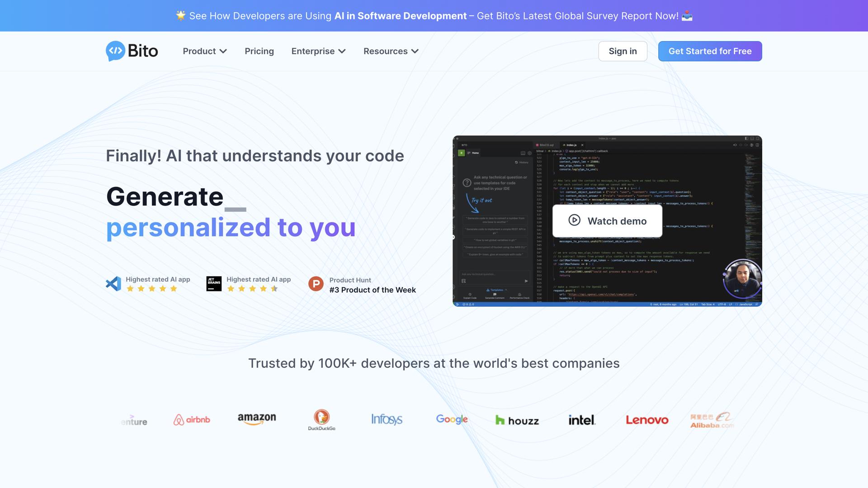Click Get Started for Free button
This screenshot has height=488, width=868.
pyautogui.click(x=710, y=51)
